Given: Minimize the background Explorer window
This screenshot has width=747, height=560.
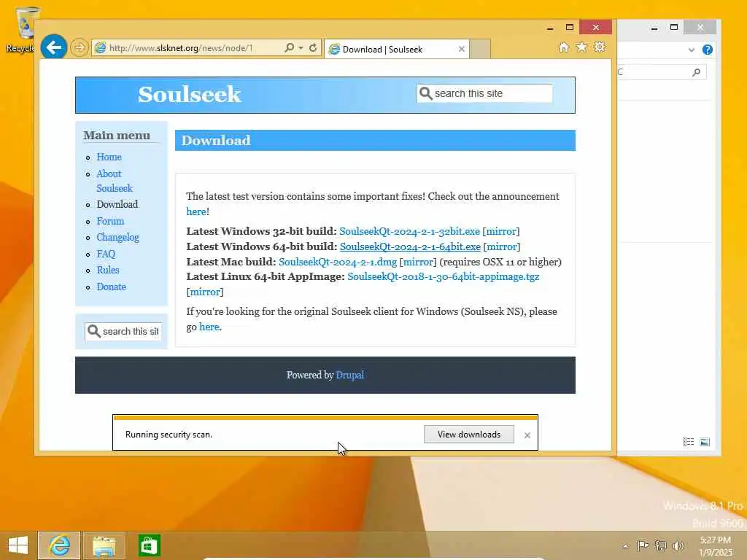Looking at the screenshot, I should click(654, 28).
